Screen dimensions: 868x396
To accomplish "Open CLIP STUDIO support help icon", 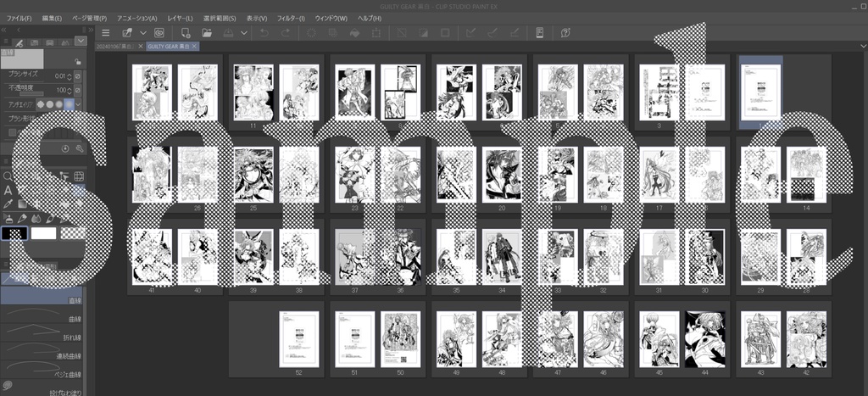I will [565, 33].
